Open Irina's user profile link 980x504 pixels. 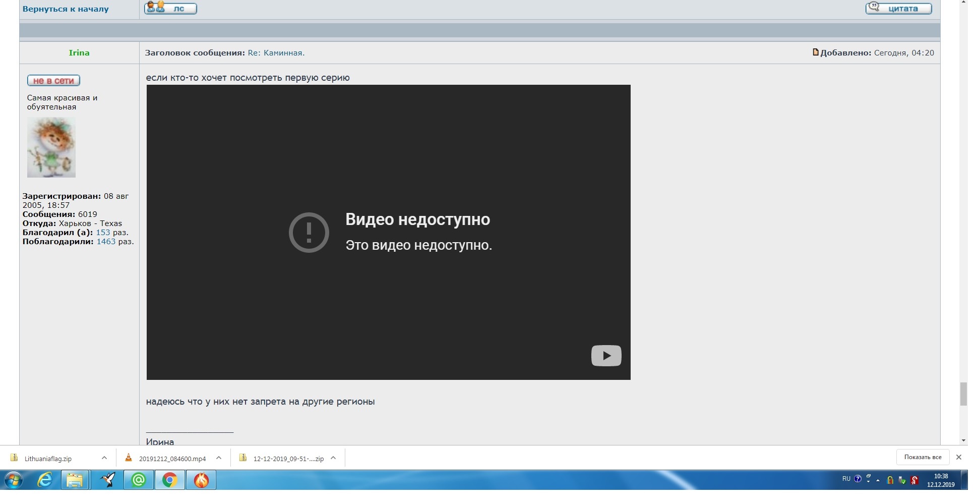click(79, 53)
